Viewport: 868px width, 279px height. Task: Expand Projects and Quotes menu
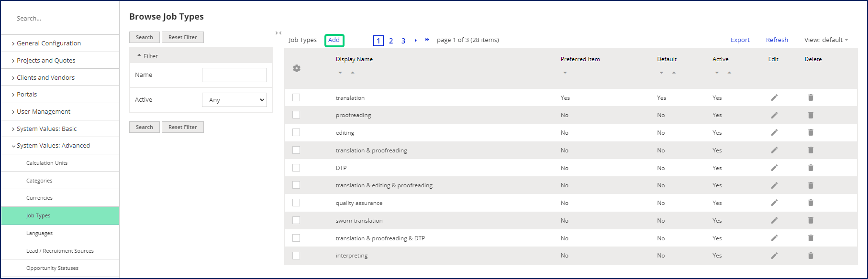tap(46, 60)
